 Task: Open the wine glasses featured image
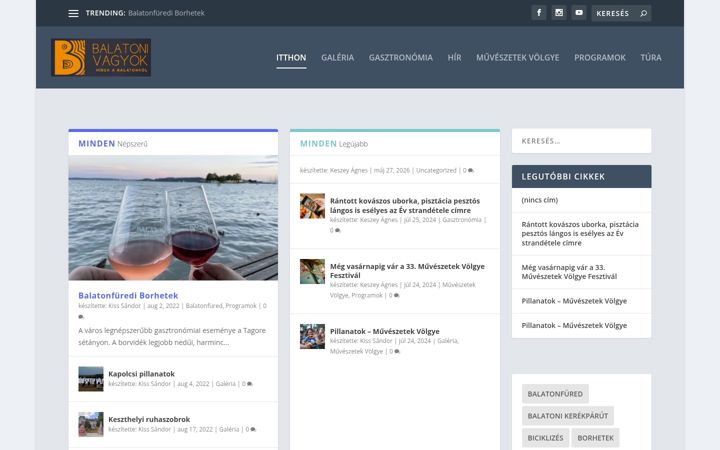click(x=173, y=218)
